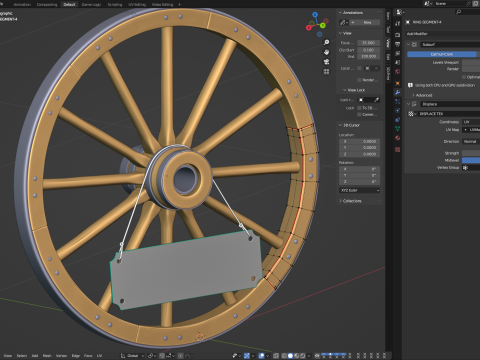Toggle the Optimal Display checkbox

pyautogui.click(x=464, y=77)
